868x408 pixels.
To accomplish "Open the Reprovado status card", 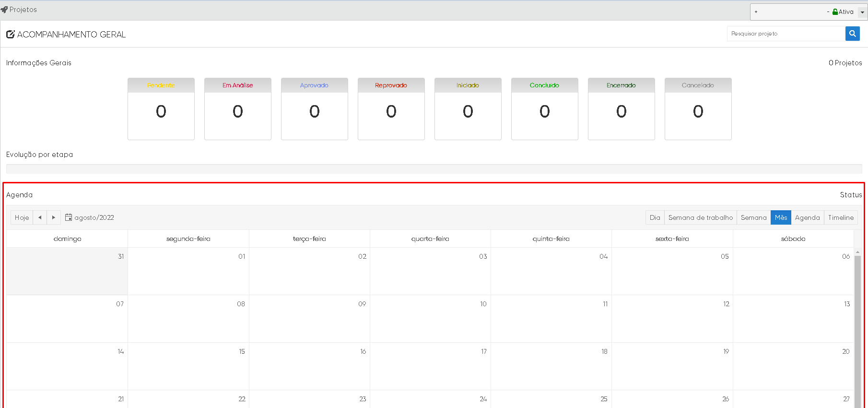I will pyautogui.click(x=391, y=109).
